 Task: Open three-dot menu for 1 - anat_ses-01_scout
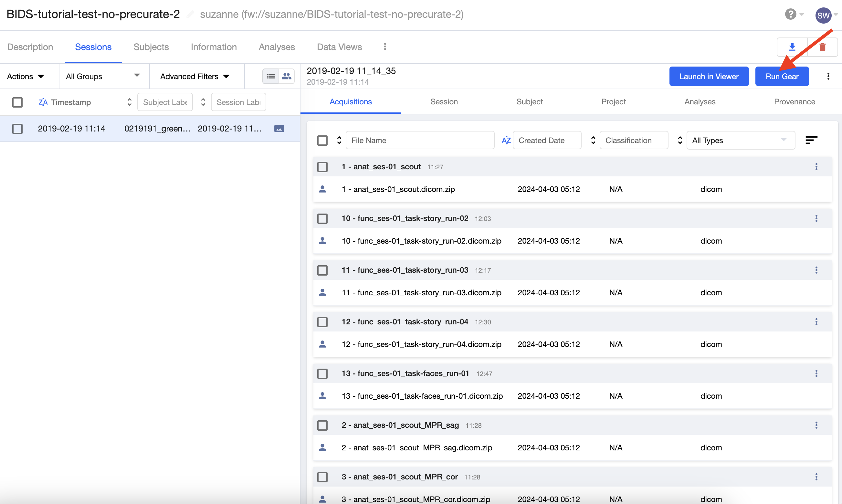pos(816,166)
